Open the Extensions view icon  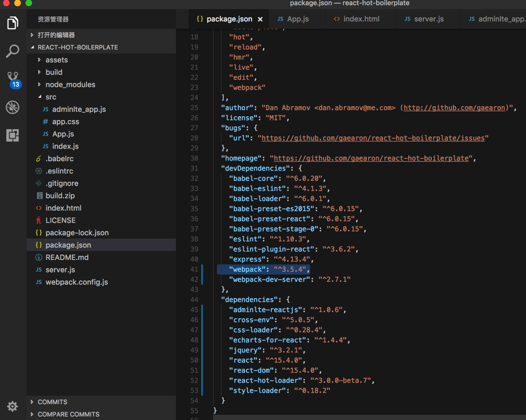pyautogui.click(x=12, y=135)
